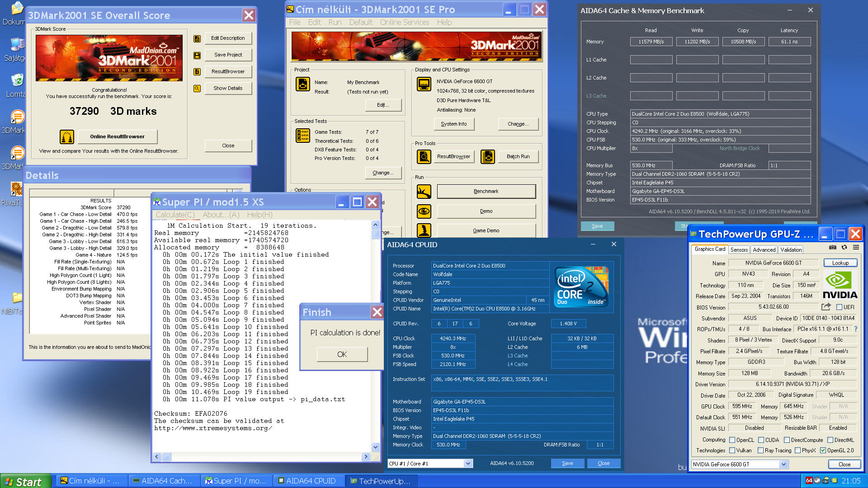
Task: Toggle DirectML checkbox
Action: pyautogui.click(x=830, y=440)
